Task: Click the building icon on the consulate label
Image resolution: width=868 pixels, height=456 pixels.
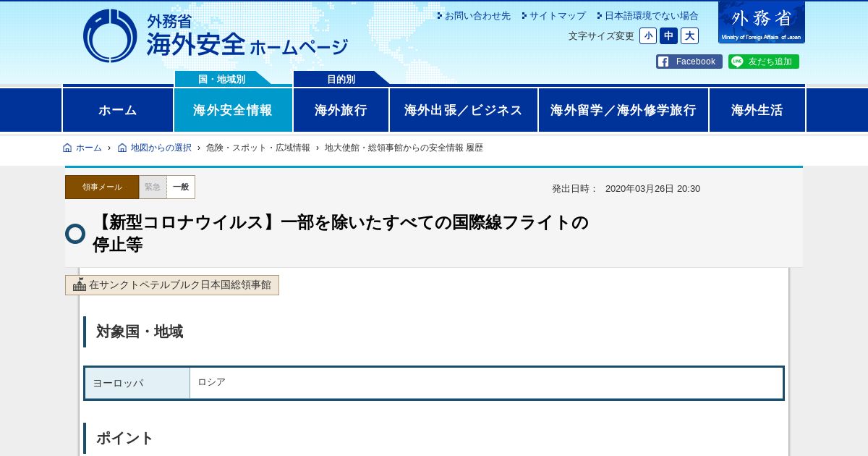Action: coord(80,284)
